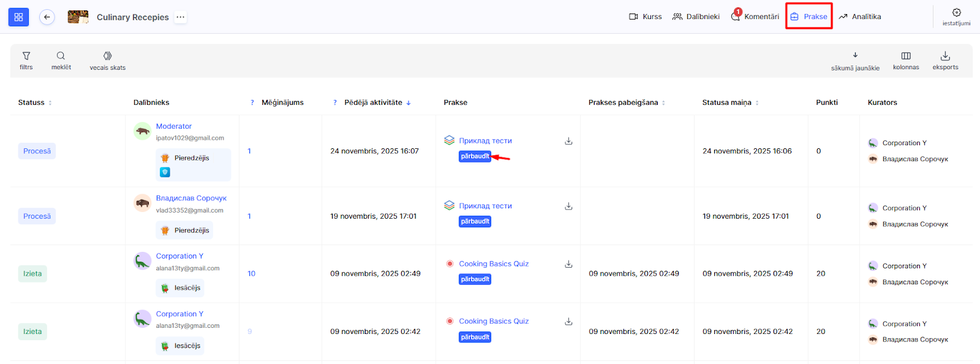Open the meklēt search tool
This screenshot has width=980, height=364.
pos(61,60)
